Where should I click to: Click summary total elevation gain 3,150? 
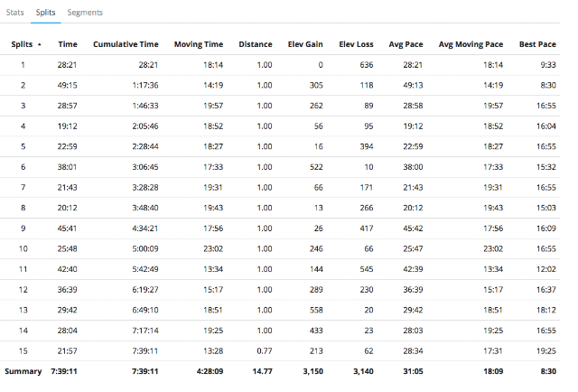(x=309, y=371)
